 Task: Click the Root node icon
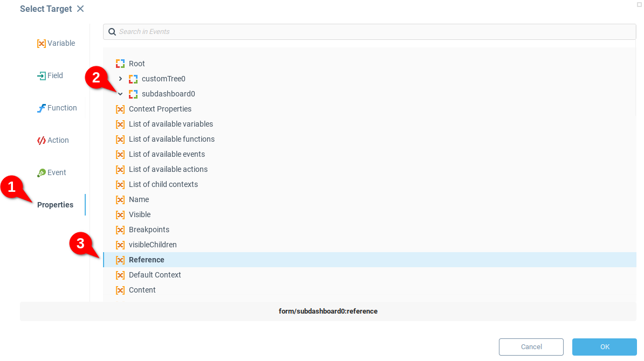(120, 64)
